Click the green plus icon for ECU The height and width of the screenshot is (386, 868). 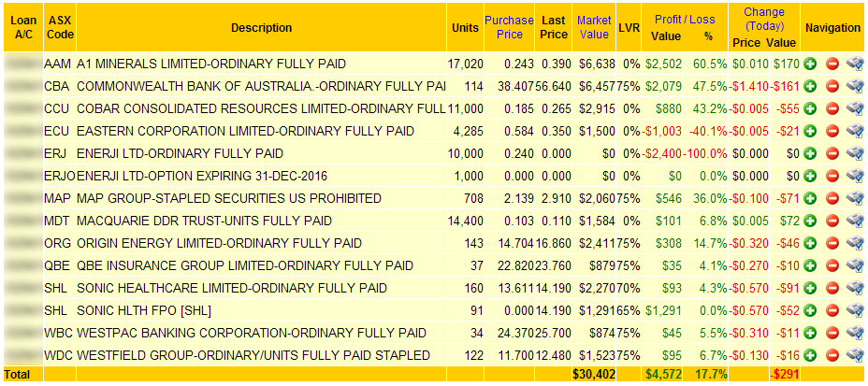coord(812,131)
